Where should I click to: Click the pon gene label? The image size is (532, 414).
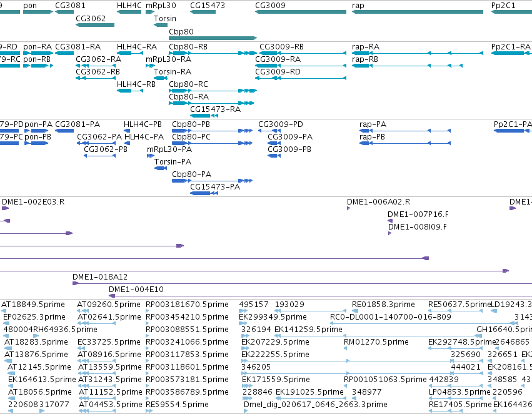[30, 6]
